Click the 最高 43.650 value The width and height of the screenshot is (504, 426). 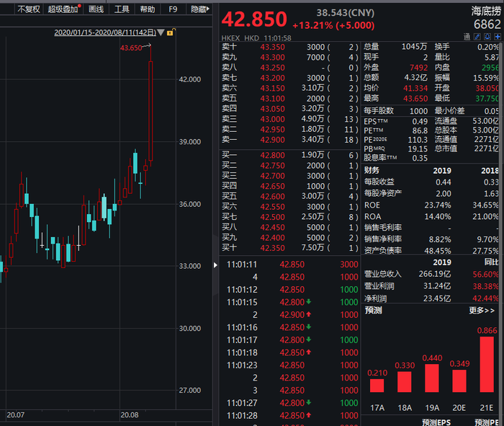(415, 99)
